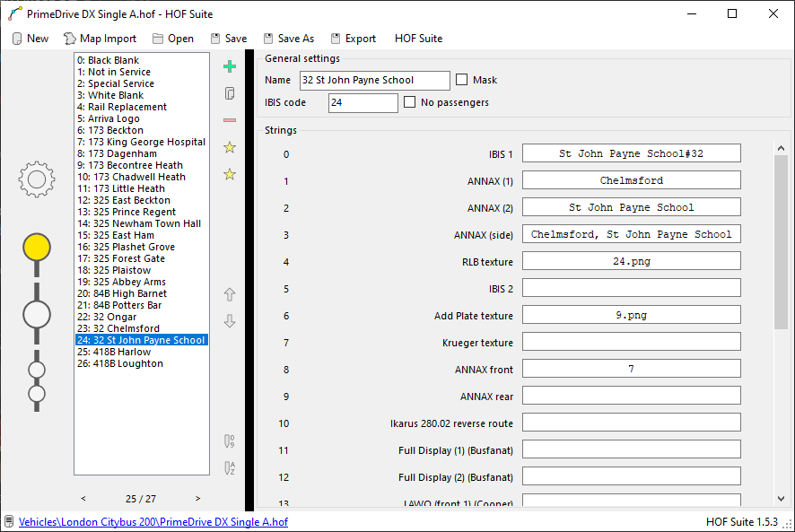
Task: Go to previous entry with left chevron
Action: point(83,498)
